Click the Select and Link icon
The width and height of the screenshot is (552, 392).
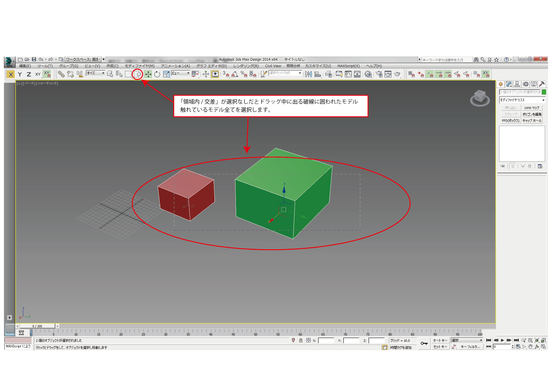point(61,74)
